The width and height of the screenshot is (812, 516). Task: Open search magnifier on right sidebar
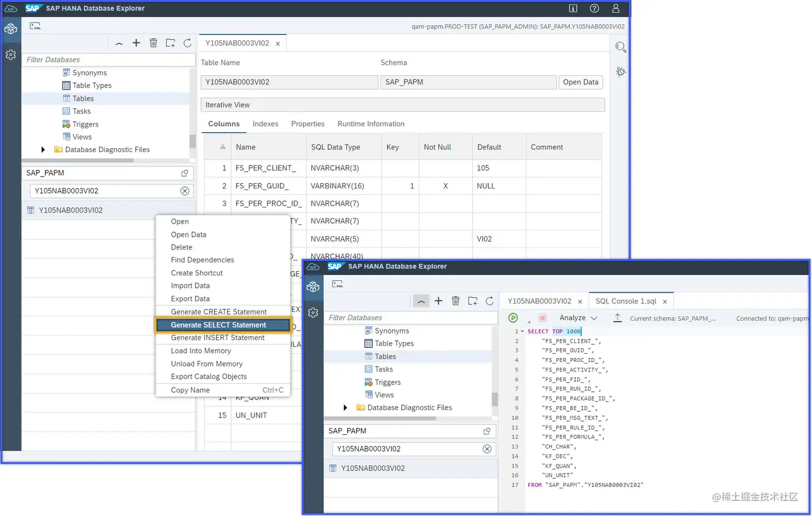pyautogui.click(x=621, y=47)
